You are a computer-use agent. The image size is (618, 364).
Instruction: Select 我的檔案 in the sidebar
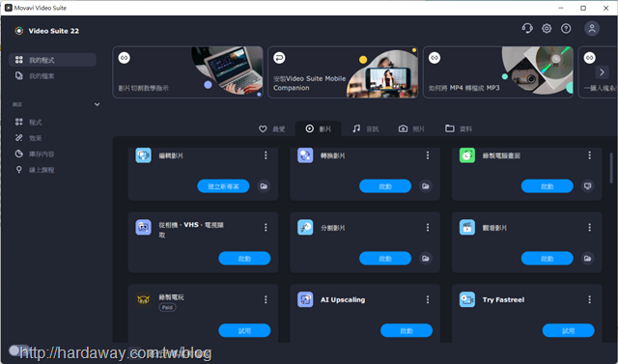[52, 75]
